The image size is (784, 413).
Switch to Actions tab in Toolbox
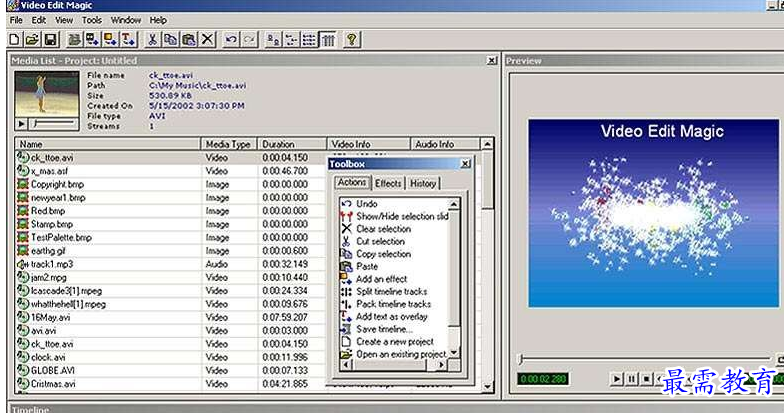pos(352,182)
